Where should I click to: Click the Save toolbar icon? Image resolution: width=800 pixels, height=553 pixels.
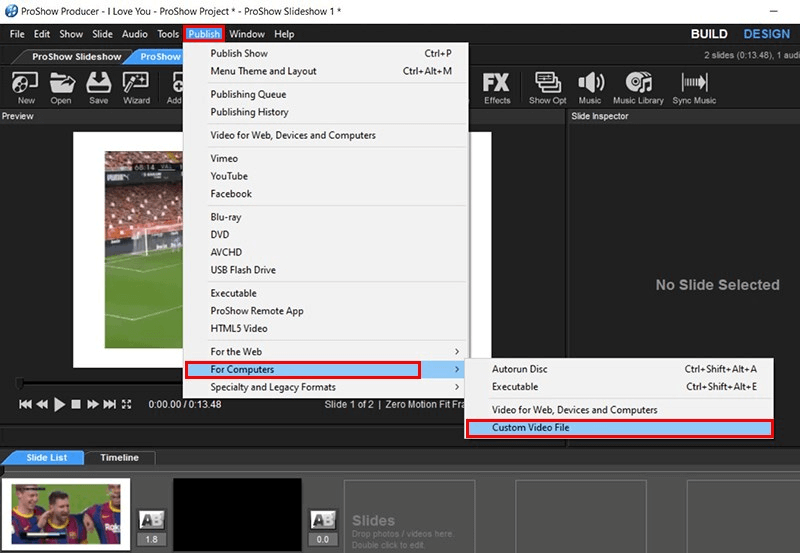coord(98,86)
